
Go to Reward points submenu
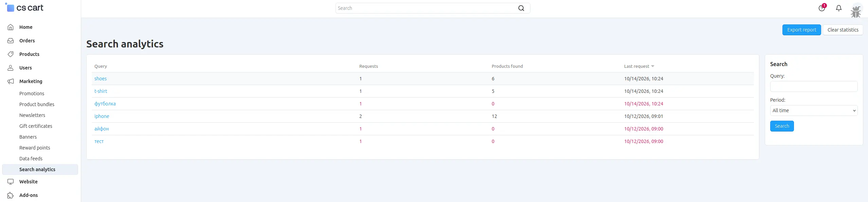[x=35, y=148]
